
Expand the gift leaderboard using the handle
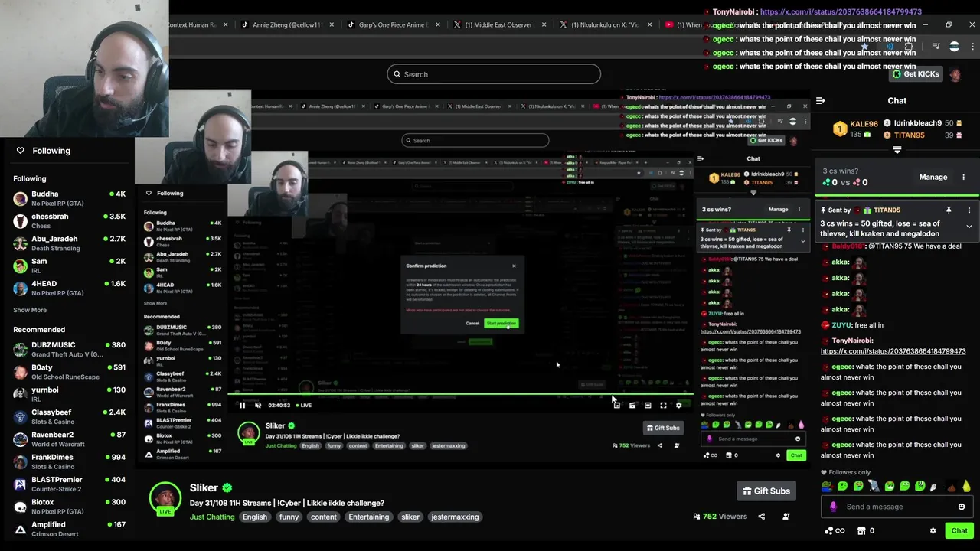897,151
